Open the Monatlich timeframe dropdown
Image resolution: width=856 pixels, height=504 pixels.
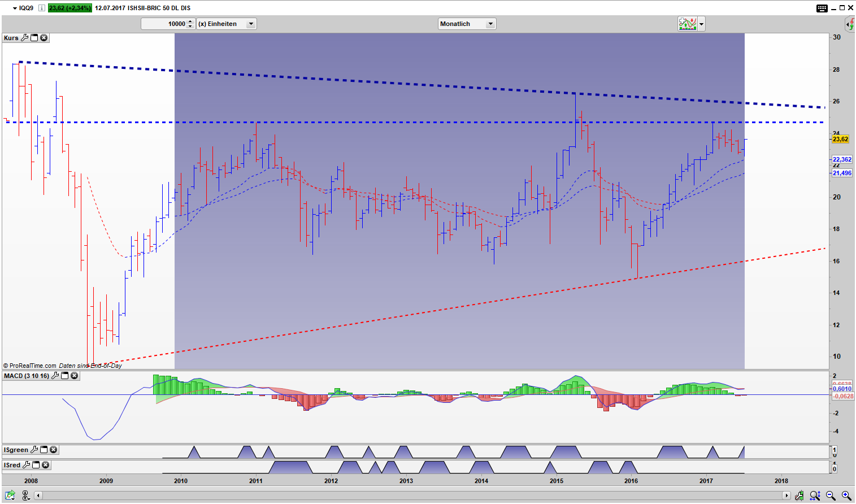[x=490, y=24]
